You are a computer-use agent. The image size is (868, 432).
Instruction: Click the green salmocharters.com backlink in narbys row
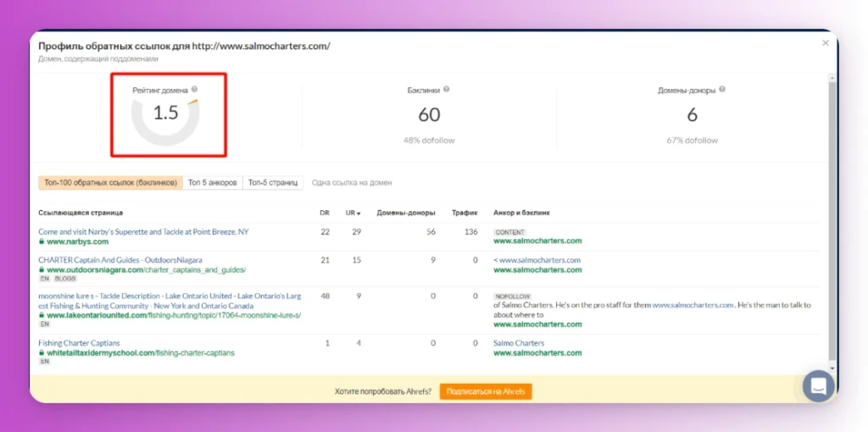537,241
